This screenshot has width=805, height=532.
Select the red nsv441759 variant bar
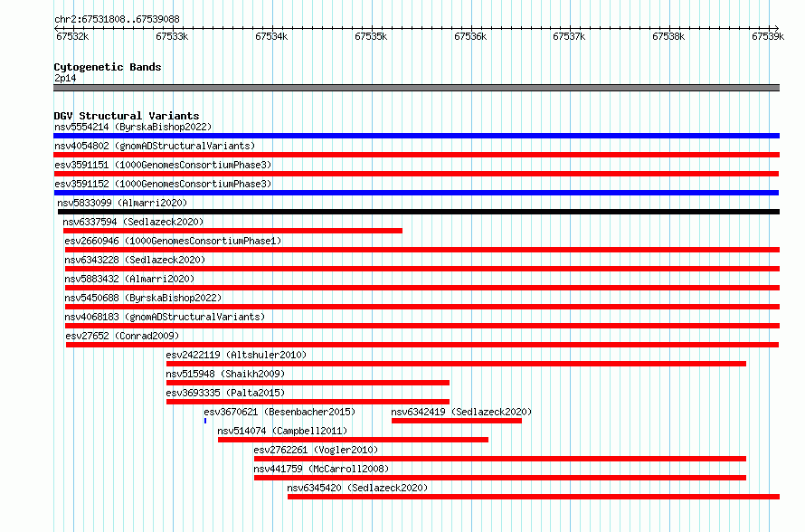[500, 478]
